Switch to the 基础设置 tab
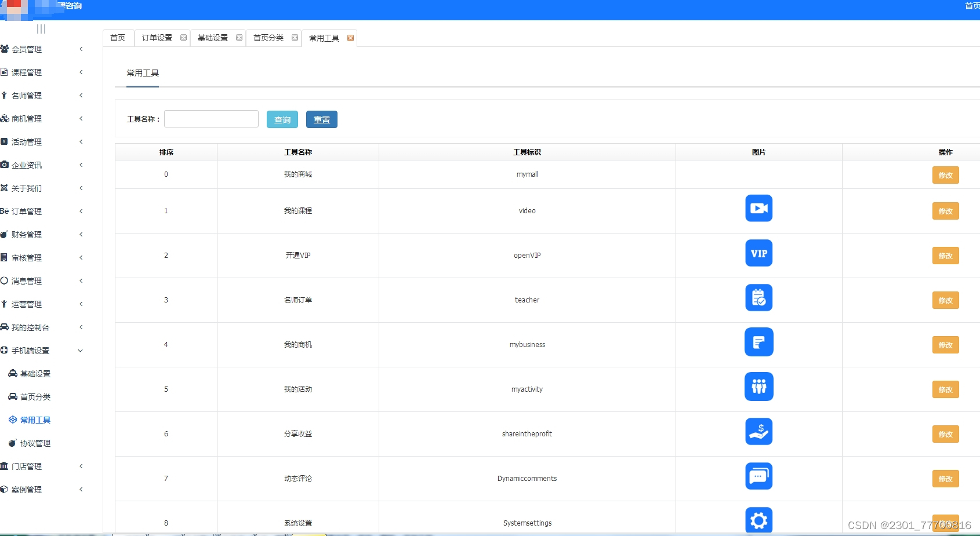The width and height of the screenshot is (980, 536). point(213,38)
